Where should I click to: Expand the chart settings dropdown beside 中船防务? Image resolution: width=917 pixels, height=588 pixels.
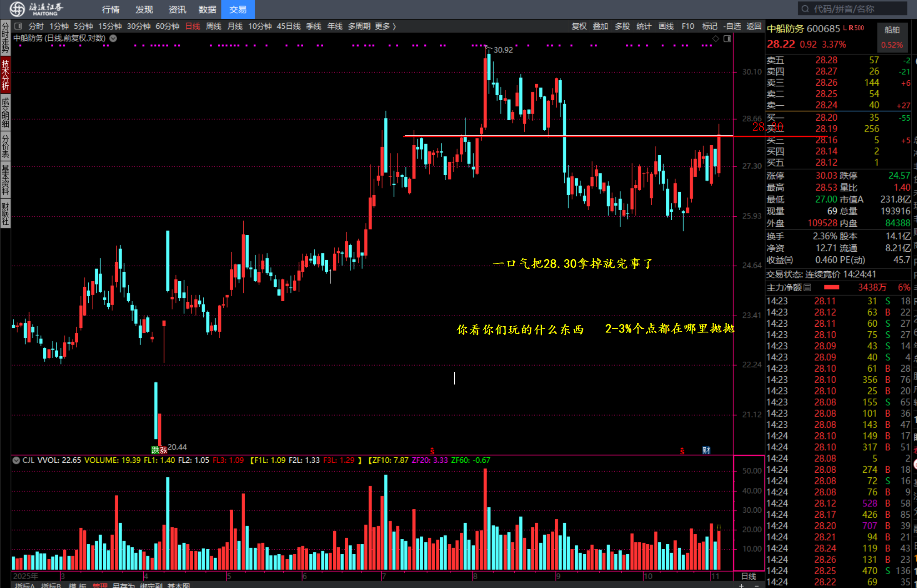tap(113, 38)
